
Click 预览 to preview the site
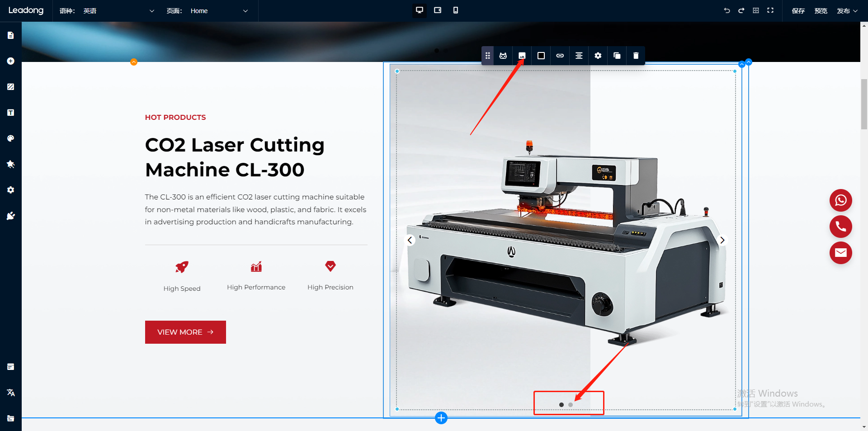(x=821, y=11)
